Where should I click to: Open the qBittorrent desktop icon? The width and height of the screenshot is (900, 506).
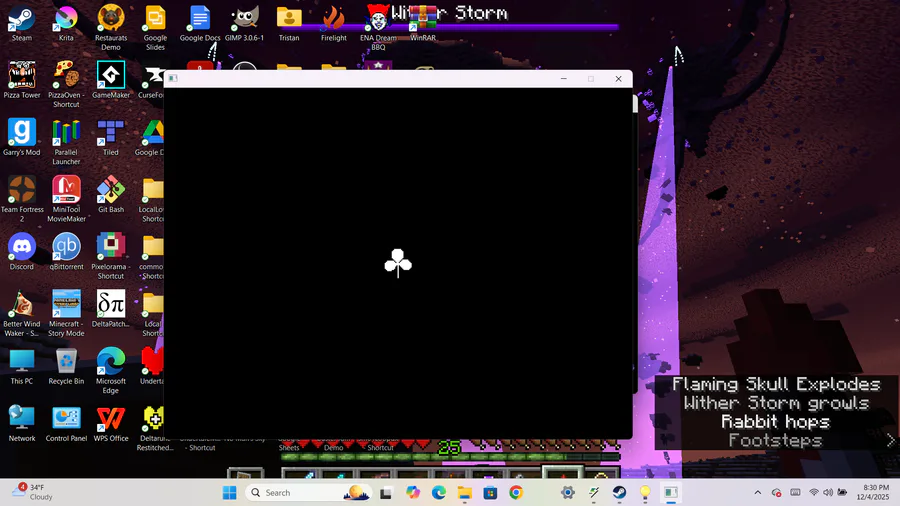point(66,252)
